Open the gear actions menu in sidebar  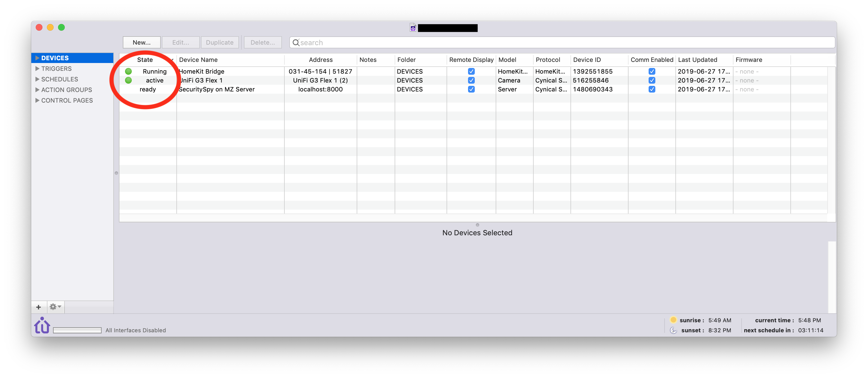(55, 307)
